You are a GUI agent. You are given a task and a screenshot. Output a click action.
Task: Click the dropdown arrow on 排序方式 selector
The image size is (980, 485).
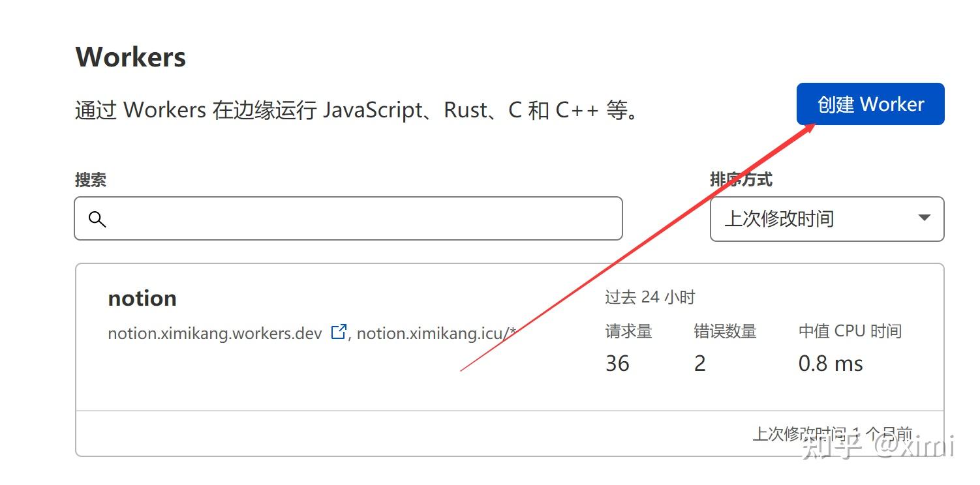click(x=924, y=219)
